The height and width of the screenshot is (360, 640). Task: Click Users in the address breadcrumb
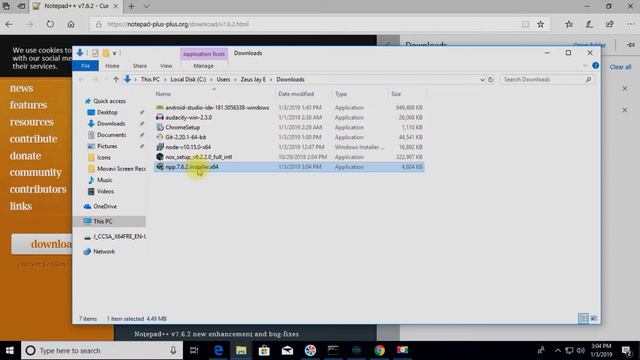click(x=223, y=80)
